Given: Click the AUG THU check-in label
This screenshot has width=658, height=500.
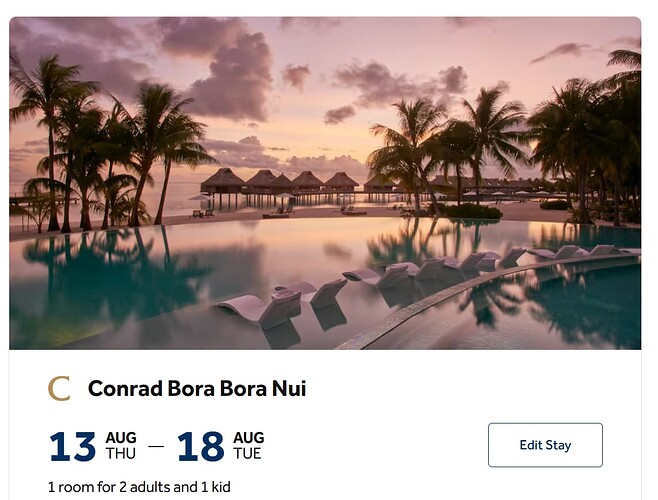Looking at the screenshot, I should coord(121,446).
